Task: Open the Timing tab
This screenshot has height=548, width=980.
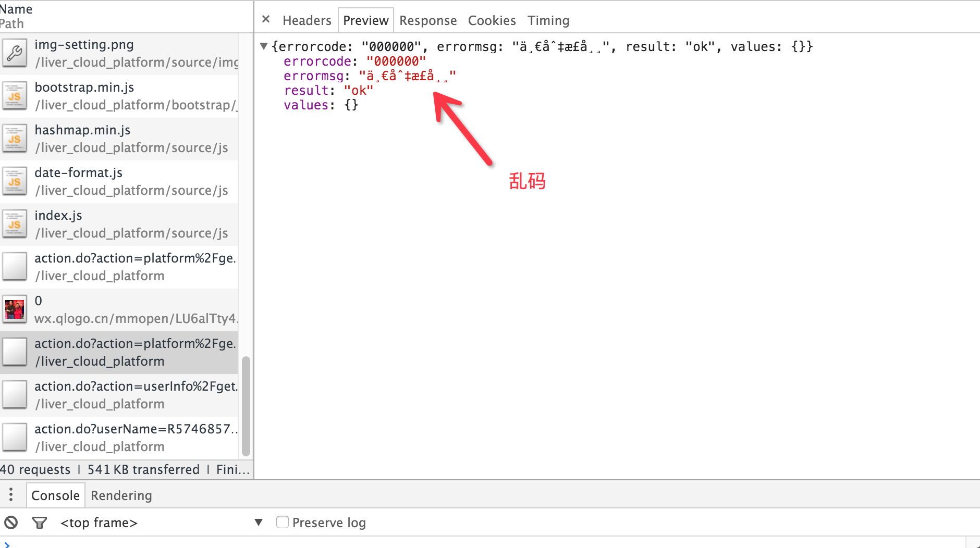Action: coord(548,20)
